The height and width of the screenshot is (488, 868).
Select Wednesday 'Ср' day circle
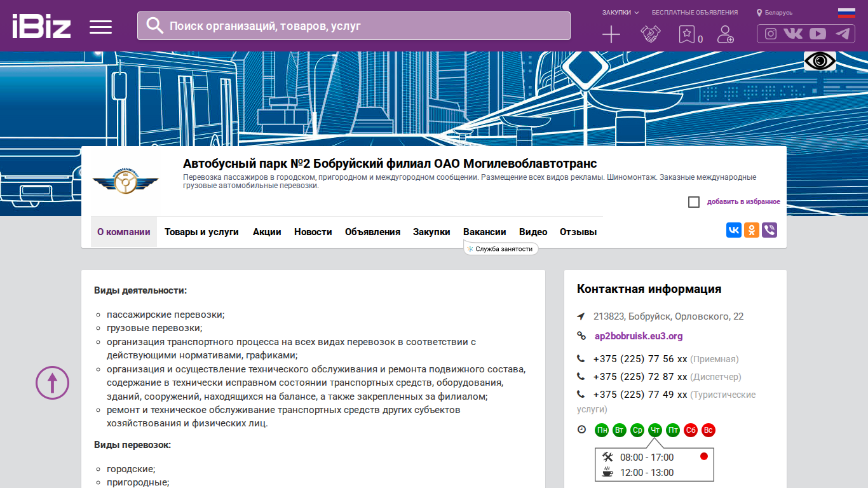click(x=637, y=430)
